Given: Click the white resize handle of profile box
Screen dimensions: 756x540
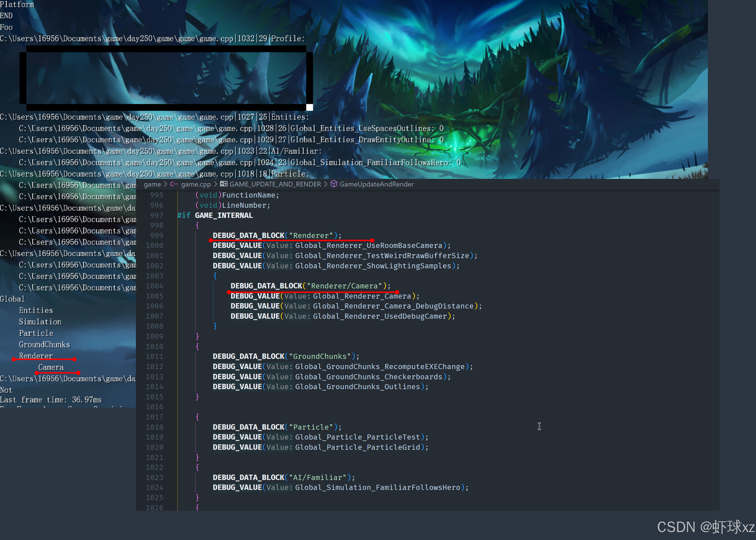Looking at the screenshot, I should point(309,107).
